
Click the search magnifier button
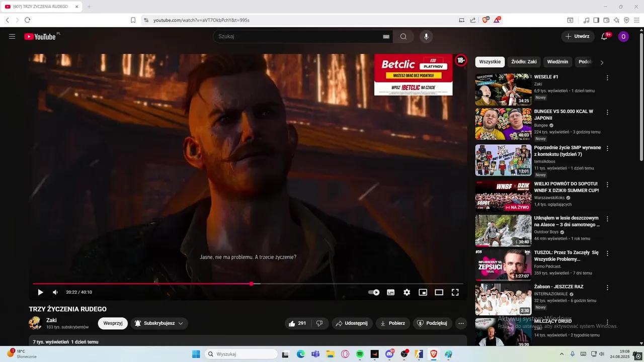point(404,37)
